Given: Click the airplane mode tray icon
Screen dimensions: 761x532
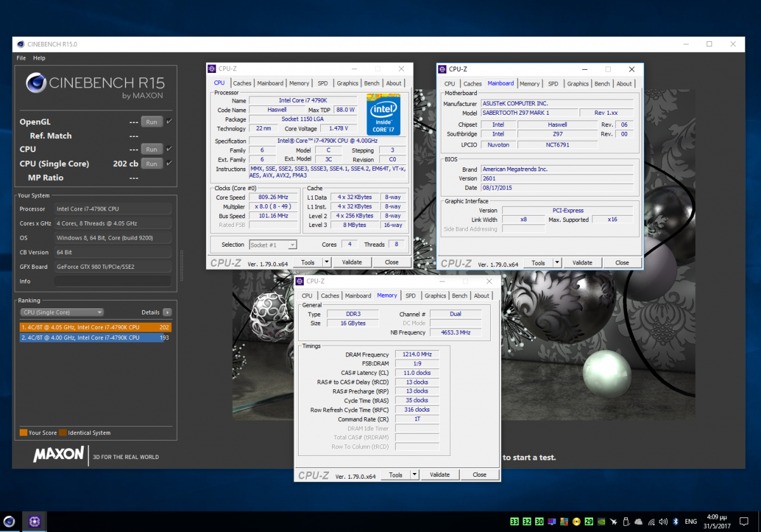Looking at the screenshot, I should coord(614,521).
